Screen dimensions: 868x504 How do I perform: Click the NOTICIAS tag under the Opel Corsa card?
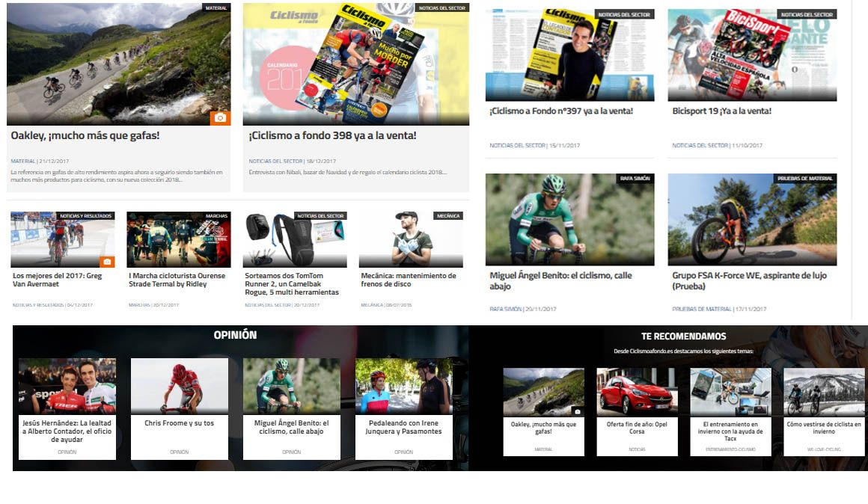638,449
